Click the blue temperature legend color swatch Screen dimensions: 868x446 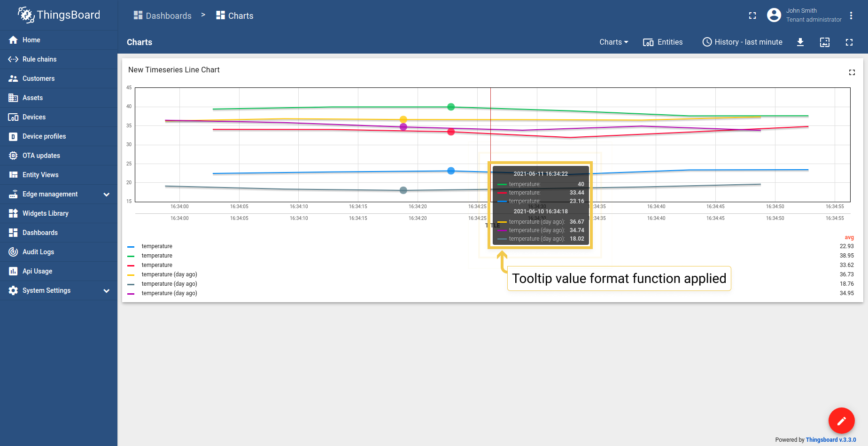pos(131,247)
